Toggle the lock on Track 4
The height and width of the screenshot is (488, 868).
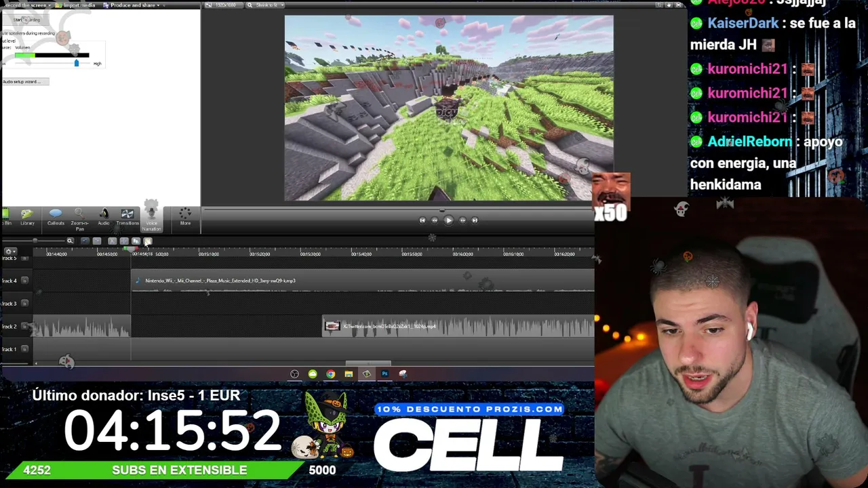click(x=25, y=281)
